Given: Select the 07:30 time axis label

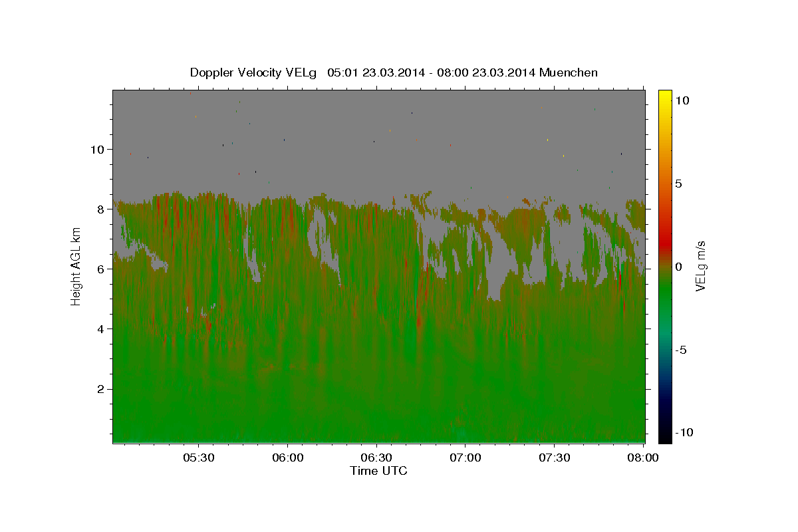Looking at the screenshot, I should click(555, 458).
